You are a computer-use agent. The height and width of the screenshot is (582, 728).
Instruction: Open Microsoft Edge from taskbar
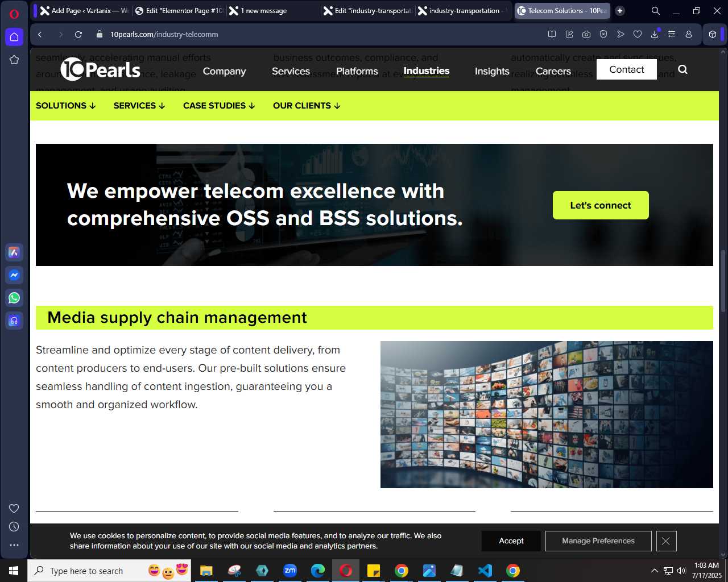coord(318,571)
